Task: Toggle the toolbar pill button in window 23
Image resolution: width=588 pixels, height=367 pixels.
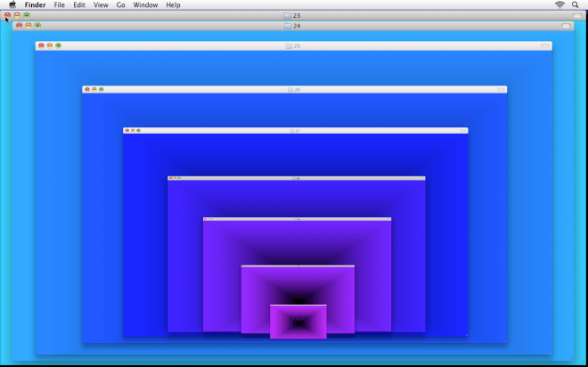Action: point(576,16)
